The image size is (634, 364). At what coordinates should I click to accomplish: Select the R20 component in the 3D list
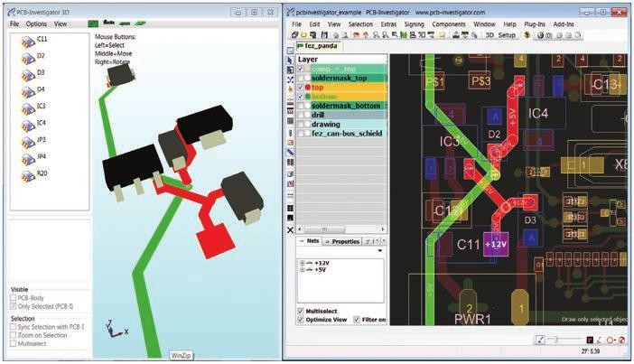tap(34, 175)
